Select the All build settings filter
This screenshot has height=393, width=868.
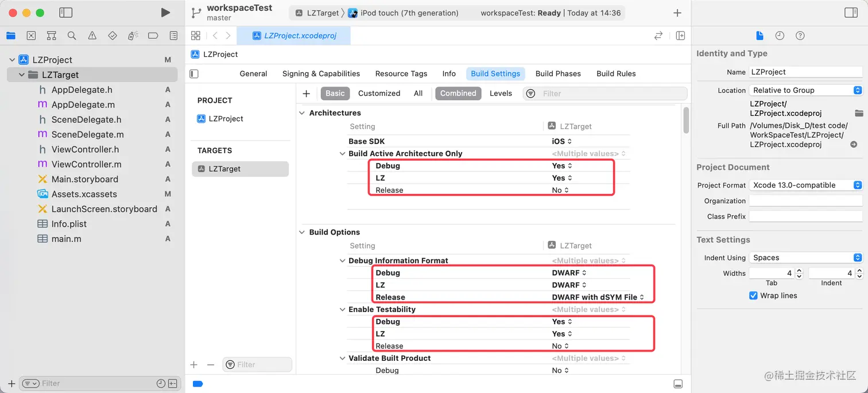point(418,94)
